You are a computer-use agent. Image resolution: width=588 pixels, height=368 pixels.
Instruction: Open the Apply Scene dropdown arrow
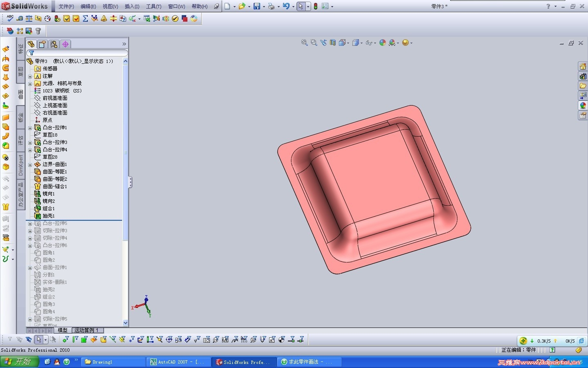[x=398, y=43]
